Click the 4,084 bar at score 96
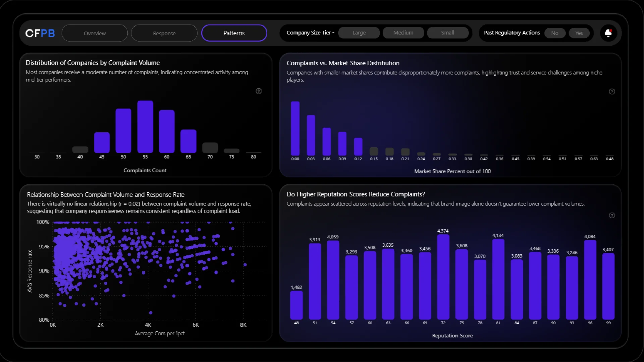The height and width of the screenshot is (362, 644). coord(590,280)
